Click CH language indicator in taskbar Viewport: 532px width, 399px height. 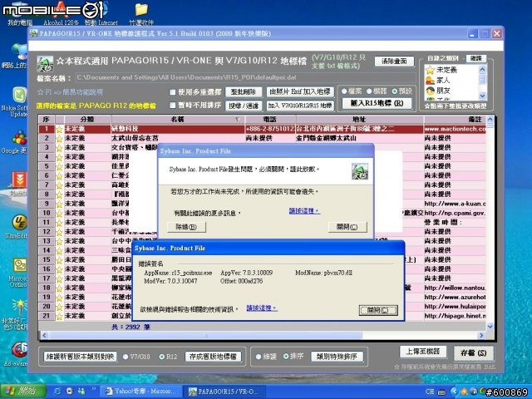tap(430, 392)
